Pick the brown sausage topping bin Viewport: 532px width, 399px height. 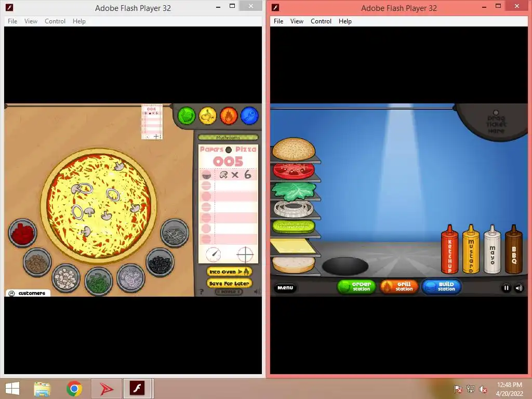tap(37, 262)
